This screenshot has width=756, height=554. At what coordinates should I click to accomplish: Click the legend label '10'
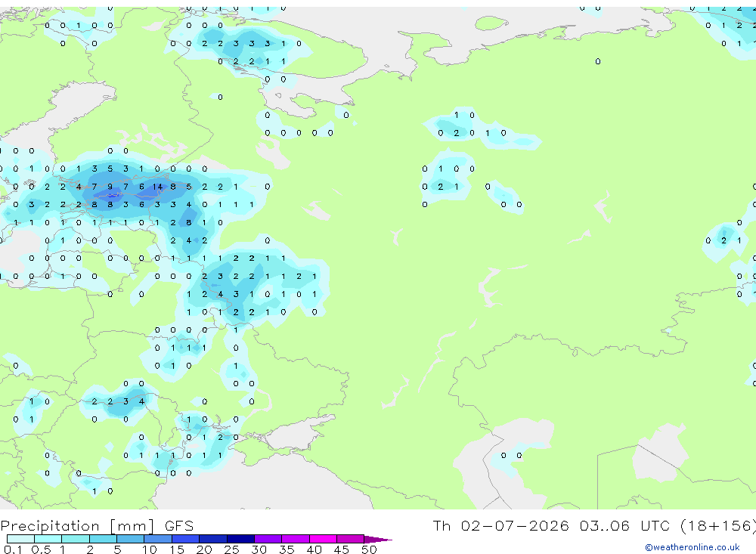(x=150, y=549)
